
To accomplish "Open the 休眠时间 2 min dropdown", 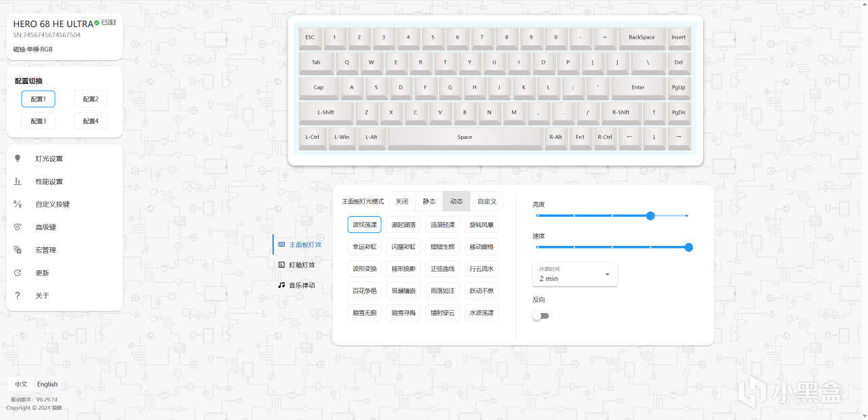I will 575,274.
